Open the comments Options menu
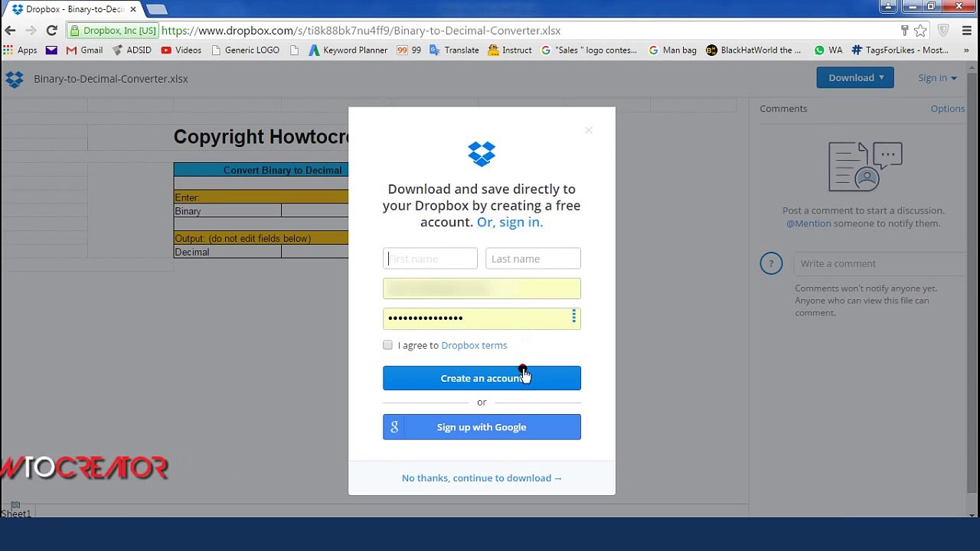The width and height of the screenshot is (980, 551). (948, 109)
